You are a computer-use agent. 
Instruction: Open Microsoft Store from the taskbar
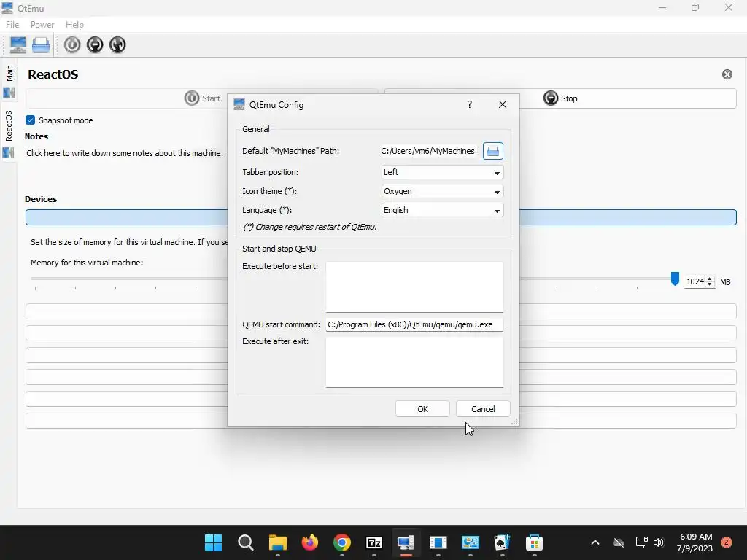click(x=535, y=542)
